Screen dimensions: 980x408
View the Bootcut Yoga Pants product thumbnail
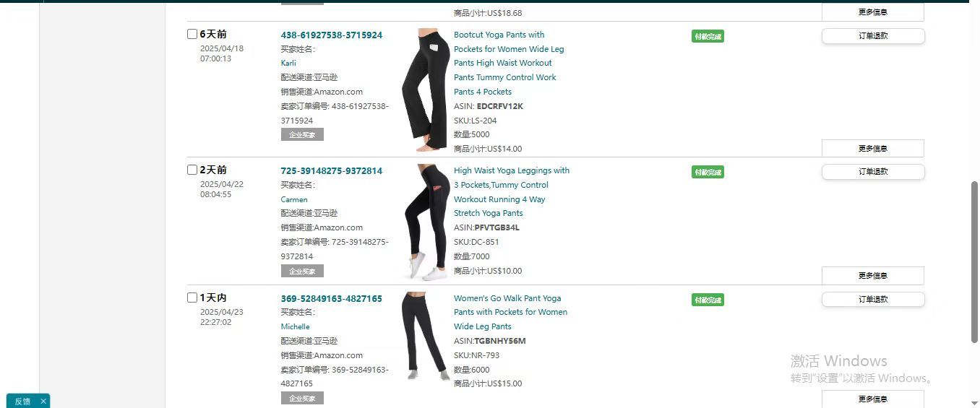(425, 90)
